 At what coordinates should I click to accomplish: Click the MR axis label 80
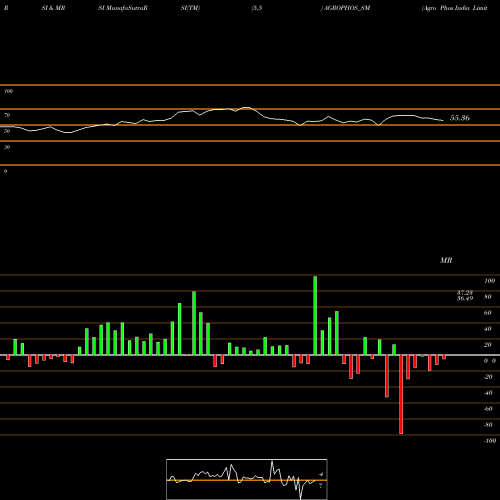click(x=488, y=297)
